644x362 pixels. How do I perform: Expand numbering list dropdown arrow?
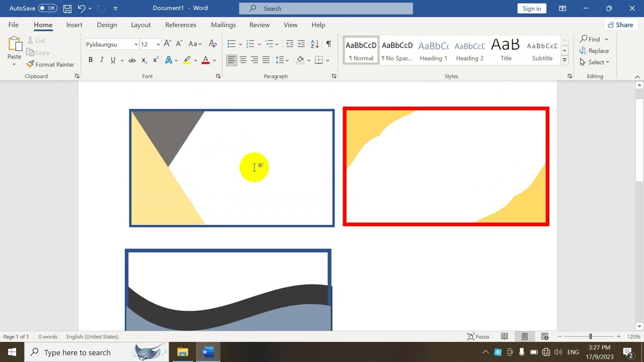(x=260, y=44)
